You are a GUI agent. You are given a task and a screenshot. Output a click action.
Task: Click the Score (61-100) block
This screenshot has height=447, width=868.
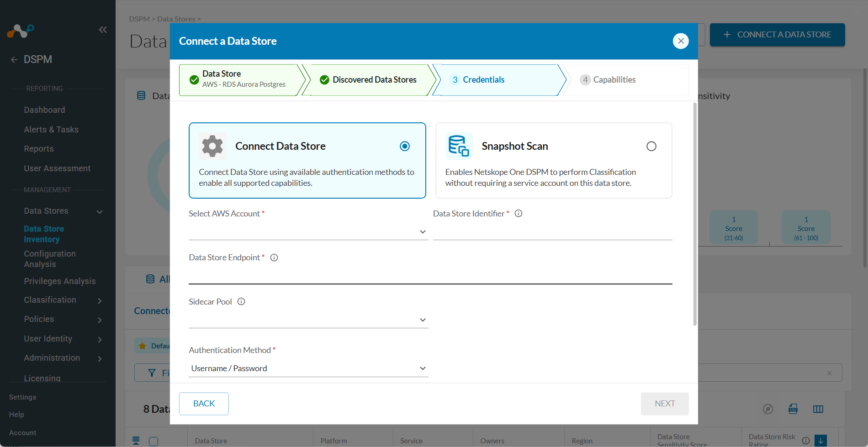(x=806, y=227)
